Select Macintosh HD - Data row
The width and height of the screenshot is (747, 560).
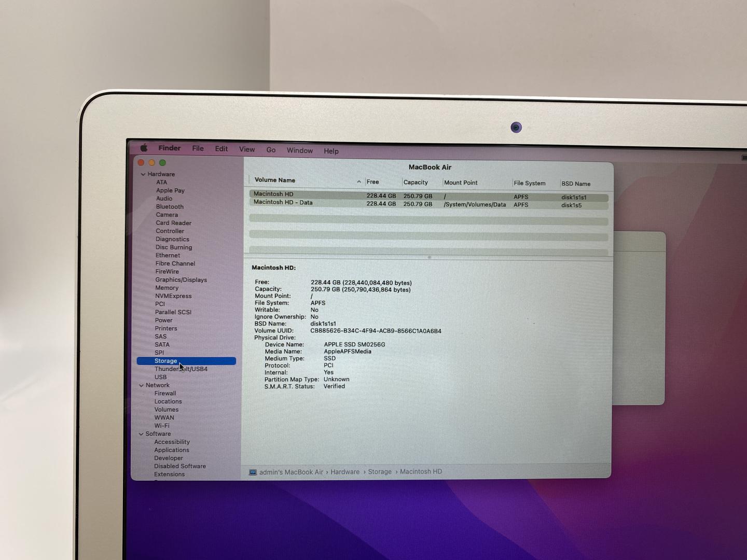428,204
